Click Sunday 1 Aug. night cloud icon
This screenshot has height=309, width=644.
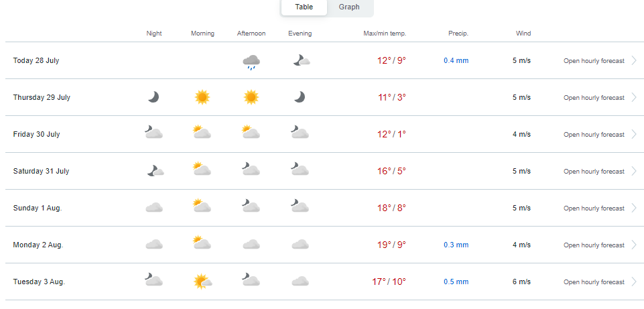[154, 208]
